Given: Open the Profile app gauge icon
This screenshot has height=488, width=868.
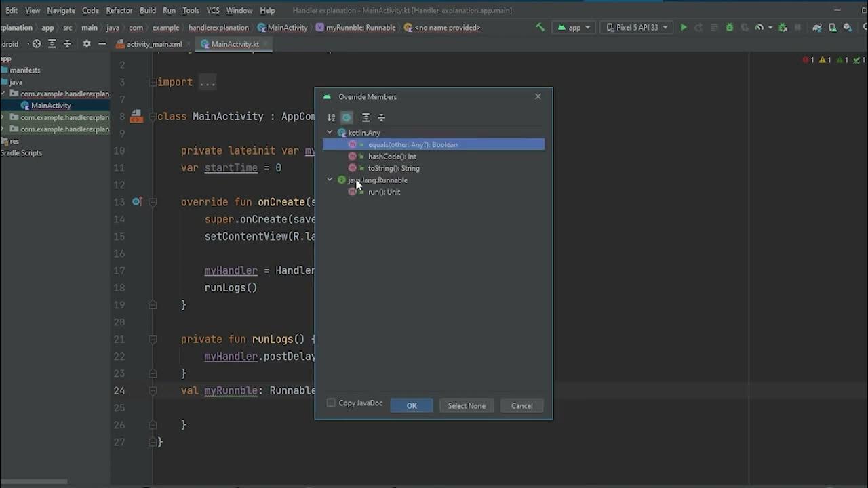Looking at the screenshot, I should click(x=759, y=28).
